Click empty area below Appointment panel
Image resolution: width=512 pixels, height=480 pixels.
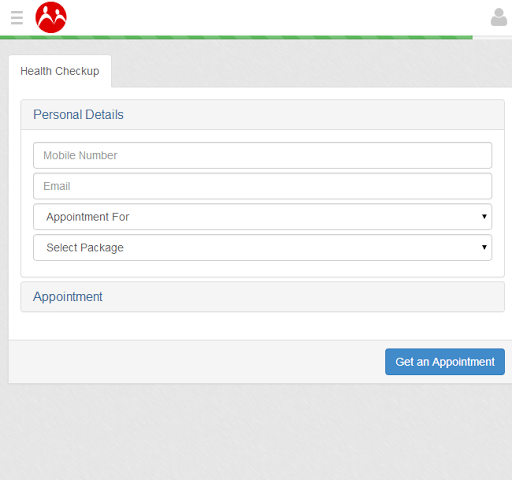tap(262, 326)
